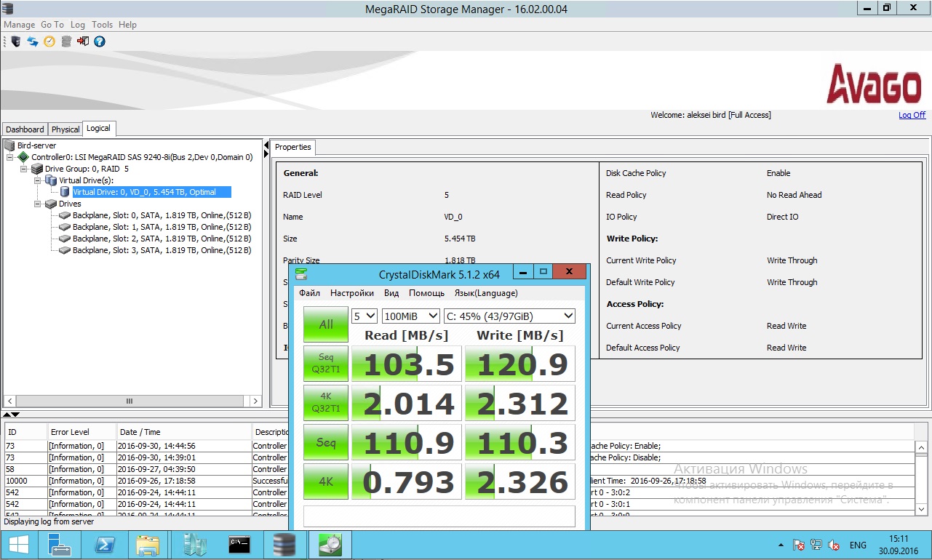This screenshot has width=932, height=560.
Task: Show hidden tray icons arrow
Action: pyautogui.click(x=780, y=545)
